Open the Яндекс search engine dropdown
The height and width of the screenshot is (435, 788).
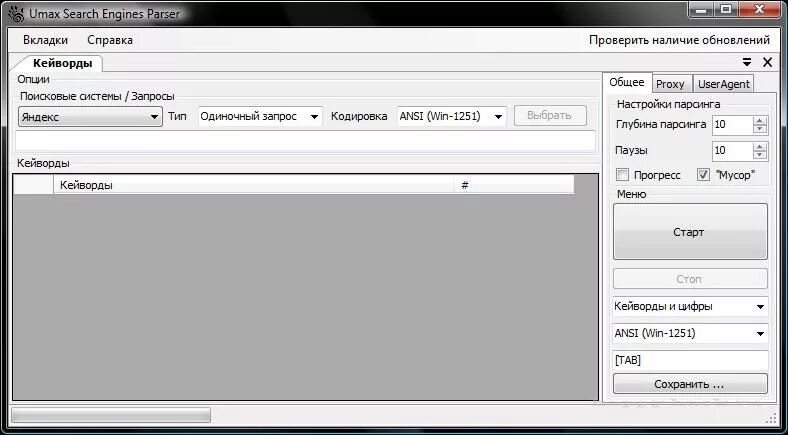coord(90,117)
